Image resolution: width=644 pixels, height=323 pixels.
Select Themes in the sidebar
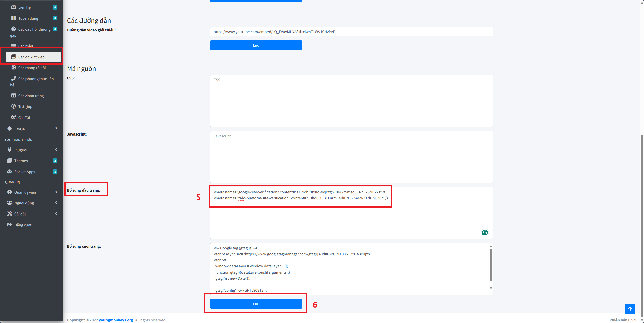(x=32, y=161)
